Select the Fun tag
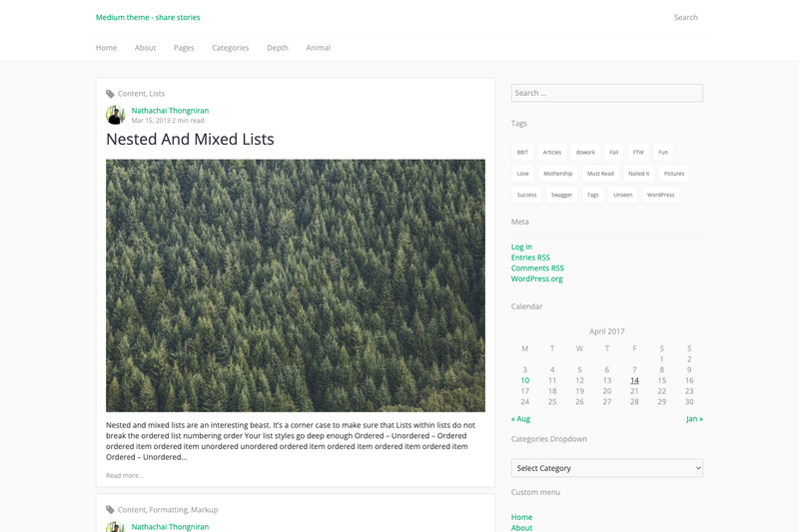This screenshot has width=799, height=532. [663, 153]
